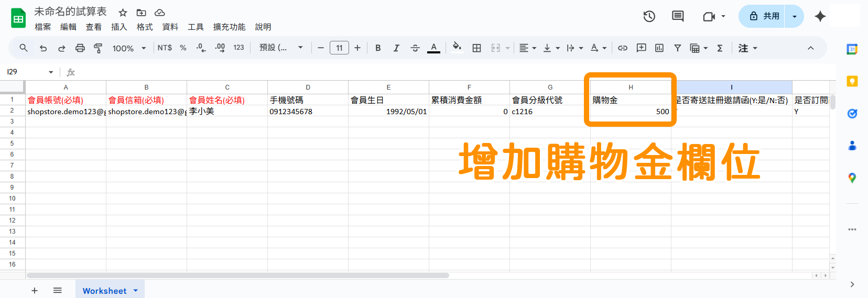Image resolution: width=868 pixels, height=298 pixels.
Task: Open version history clock icon
Action: 649,16
